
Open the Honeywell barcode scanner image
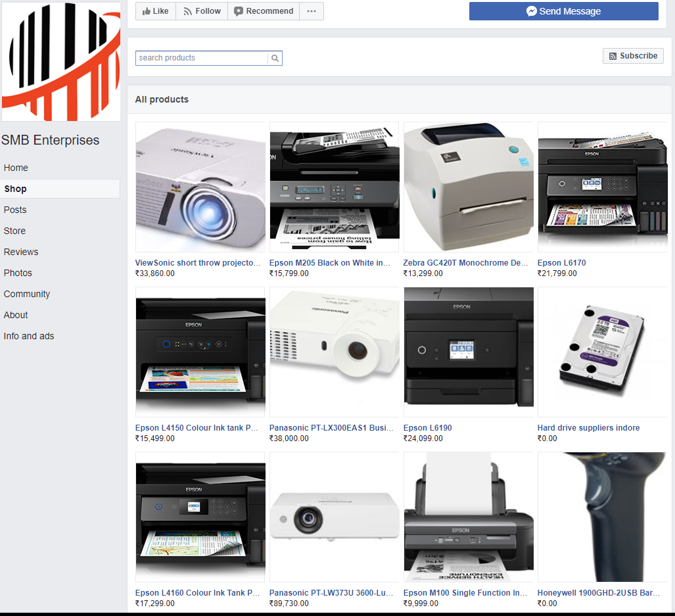pos(603,517)
